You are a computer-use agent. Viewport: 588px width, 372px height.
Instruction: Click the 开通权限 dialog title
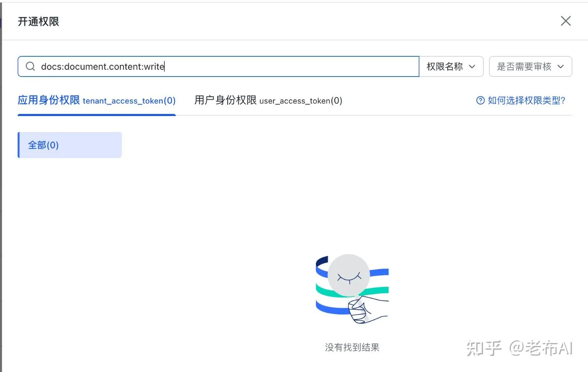point(38,21)
